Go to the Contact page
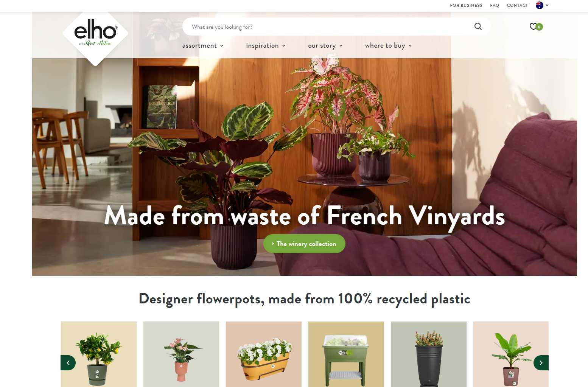This screenshot has height=387, width=588. click(517, 5)
